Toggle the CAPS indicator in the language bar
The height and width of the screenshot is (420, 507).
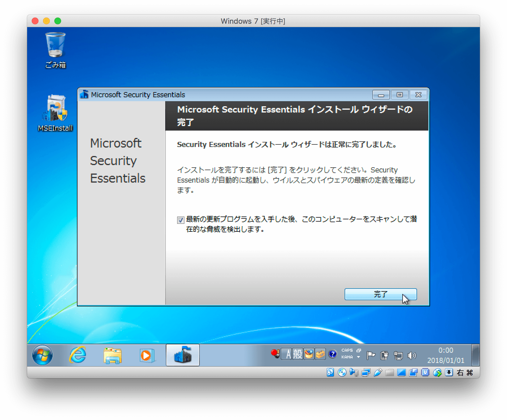pyautogui.click(x=347, y=350)
